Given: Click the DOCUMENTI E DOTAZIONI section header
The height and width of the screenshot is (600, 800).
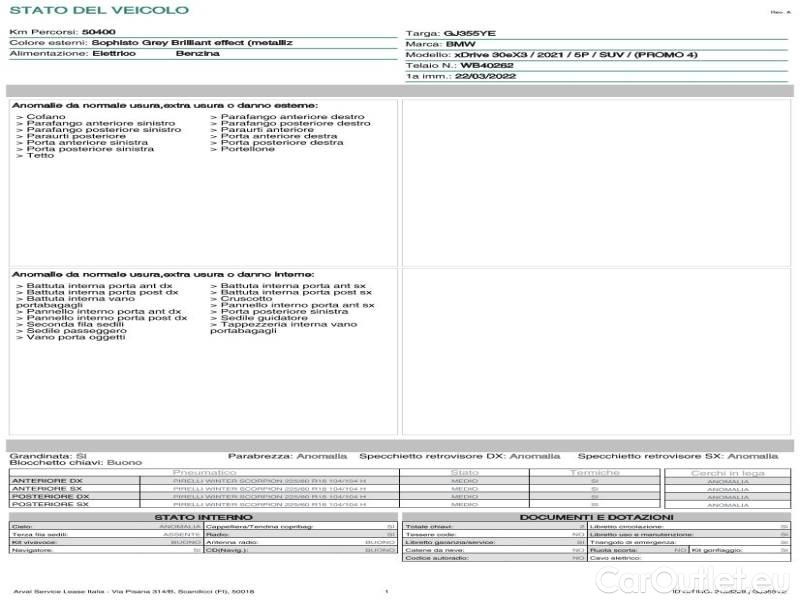Looking at the screenshot, I should click(595, 517).
